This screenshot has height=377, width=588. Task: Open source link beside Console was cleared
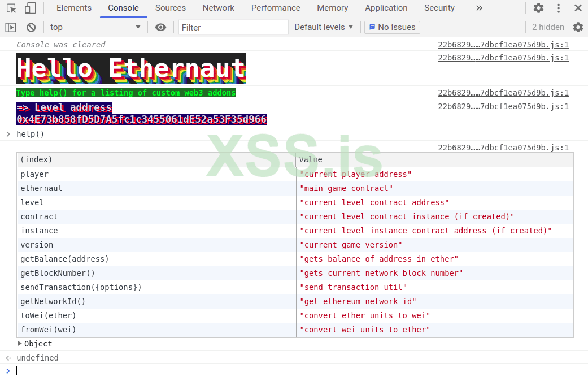[x=503, y=45]
